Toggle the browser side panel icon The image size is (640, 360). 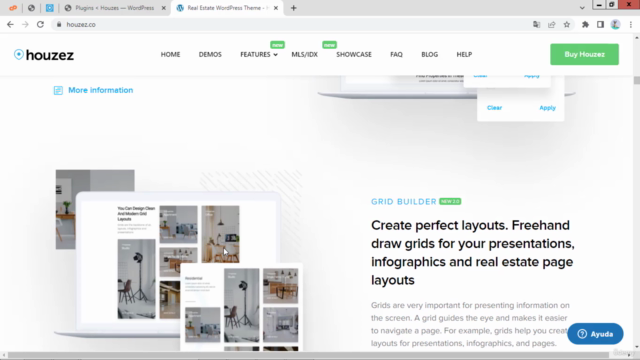click(x=600, y=24)
